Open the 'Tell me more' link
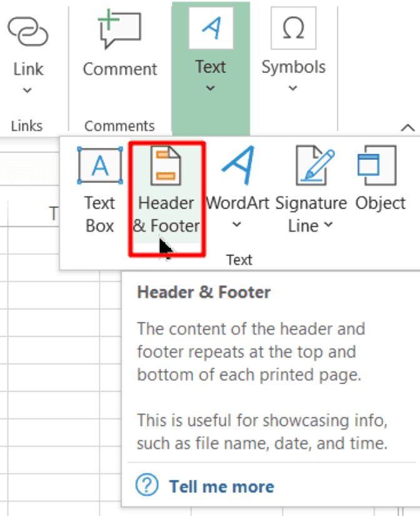 pos(221,486)
